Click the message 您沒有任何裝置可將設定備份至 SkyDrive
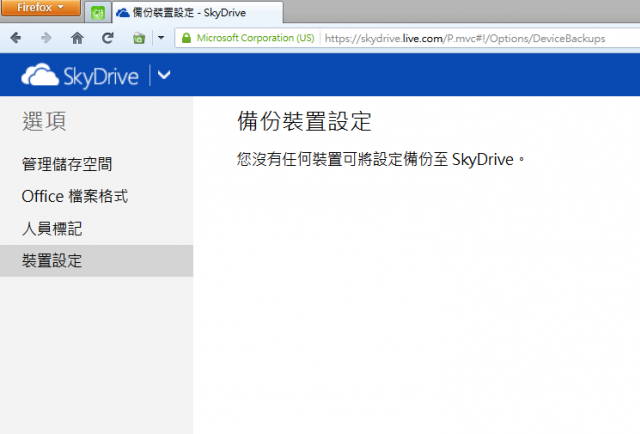 click(x=381, y=159)
